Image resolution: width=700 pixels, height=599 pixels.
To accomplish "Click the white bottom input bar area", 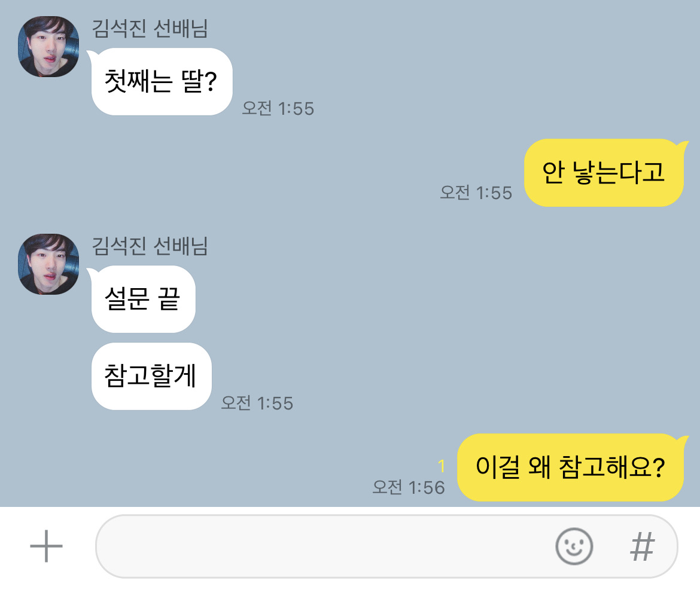I will pyautogui.click(x=350, y=552).
